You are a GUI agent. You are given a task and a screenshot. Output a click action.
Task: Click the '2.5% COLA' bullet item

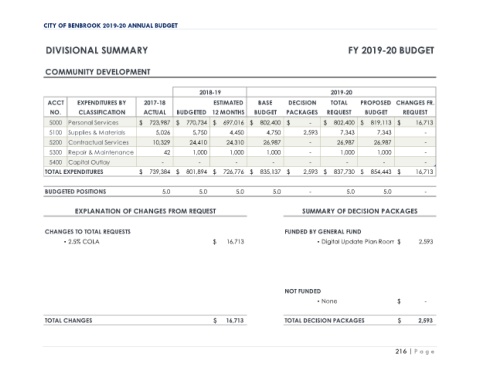click(x=82, y=242)
